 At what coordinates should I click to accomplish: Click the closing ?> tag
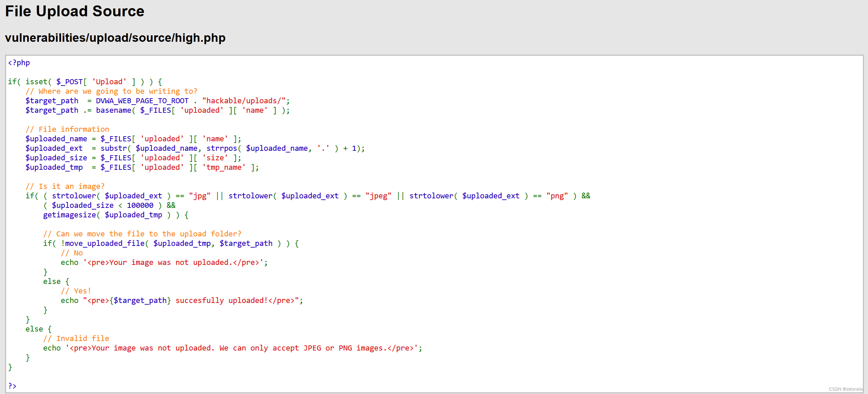click(12, 386)
